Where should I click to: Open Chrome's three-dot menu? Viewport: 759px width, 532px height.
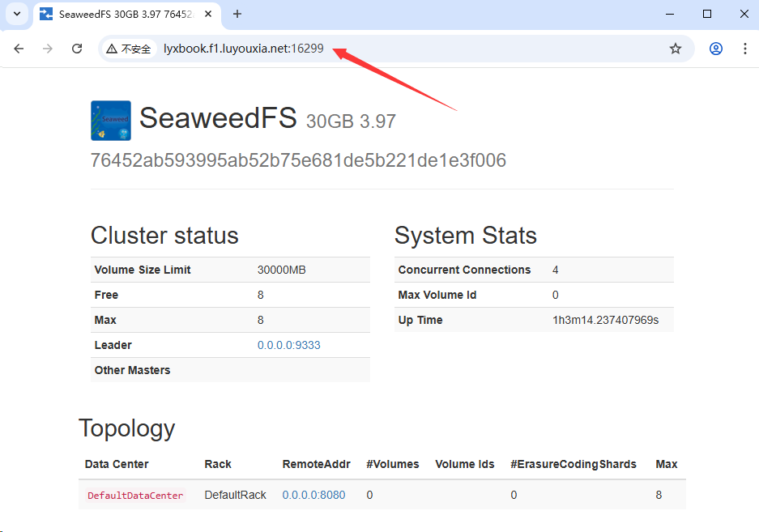pos(745,49)
